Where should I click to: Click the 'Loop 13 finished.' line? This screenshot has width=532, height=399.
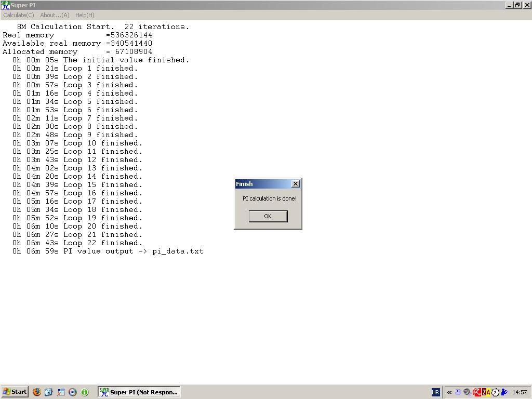pos(77,168)
